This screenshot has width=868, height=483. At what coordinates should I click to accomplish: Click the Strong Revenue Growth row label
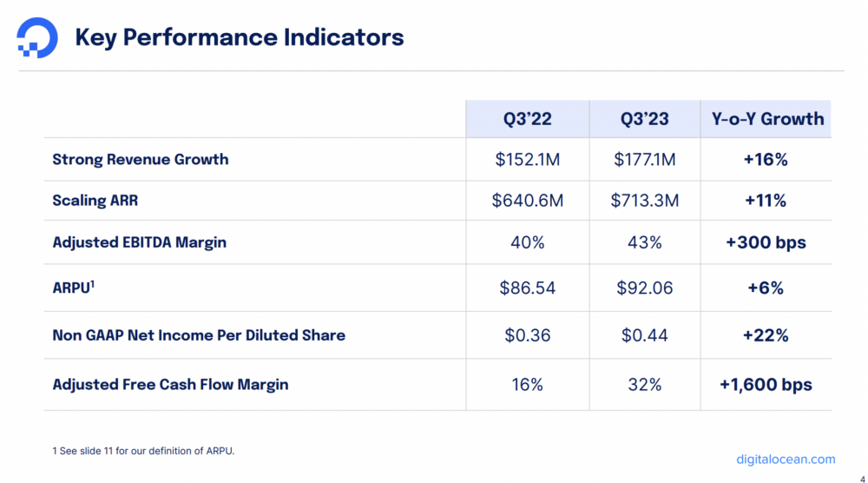coord(141,159)
